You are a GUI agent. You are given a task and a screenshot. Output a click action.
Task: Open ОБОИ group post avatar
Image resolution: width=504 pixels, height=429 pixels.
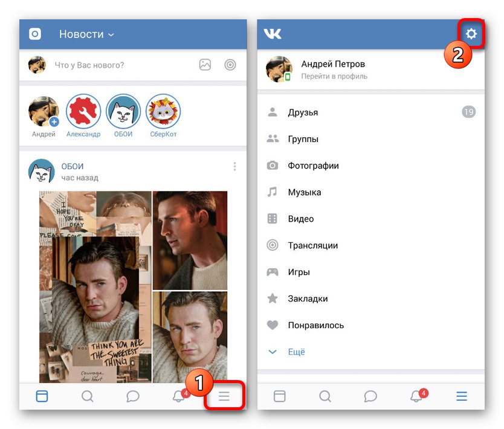point(42,171)
